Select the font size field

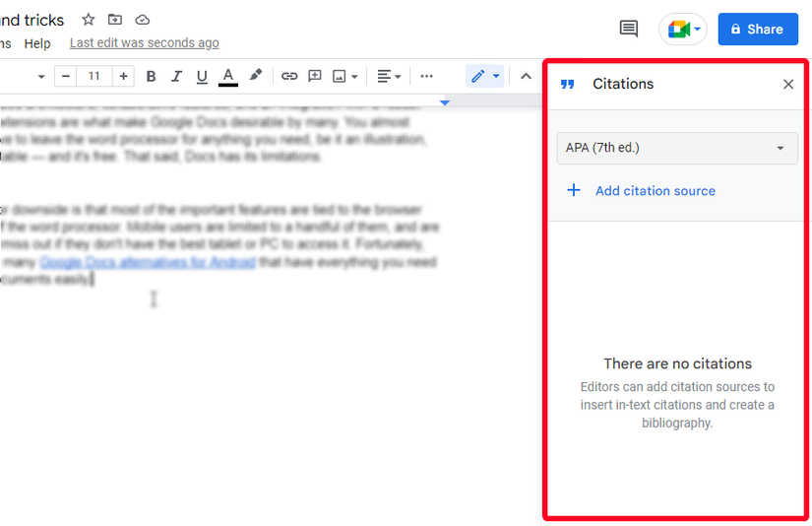click(94, 76)
